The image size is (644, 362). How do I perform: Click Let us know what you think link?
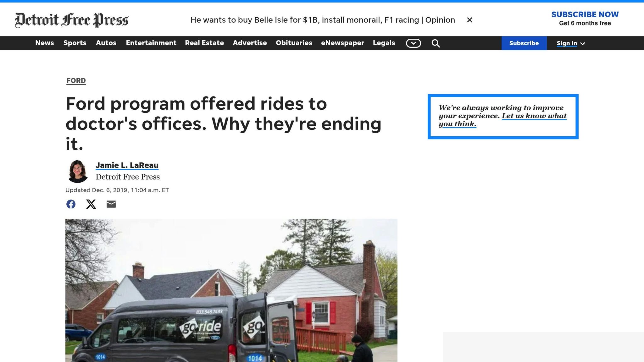pos(534,116)
